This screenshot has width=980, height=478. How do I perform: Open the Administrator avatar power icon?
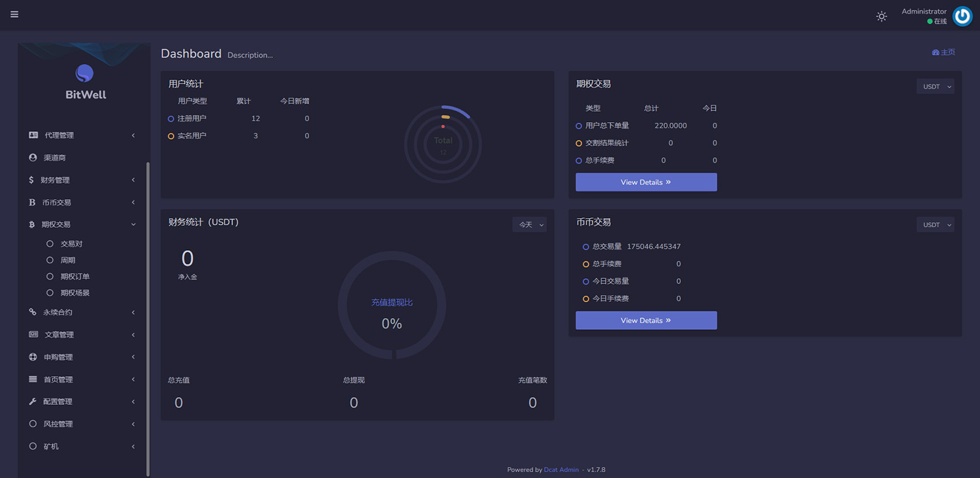(x=962, y=16)
